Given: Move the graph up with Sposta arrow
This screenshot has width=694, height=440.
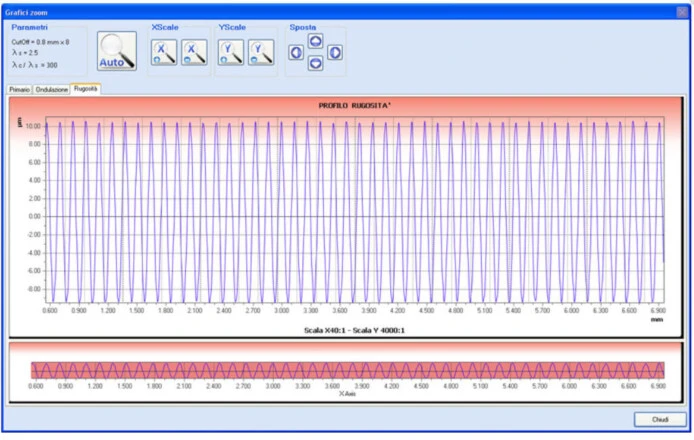Looking at the screenshot, I should (315, 41).
